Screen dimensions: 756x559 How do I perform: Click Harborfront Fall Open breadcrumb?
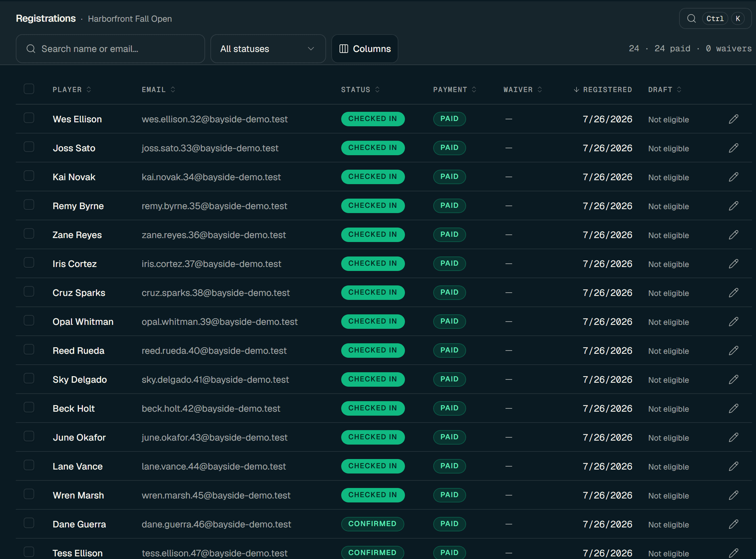pyautogui.click(x=130, y=19)
